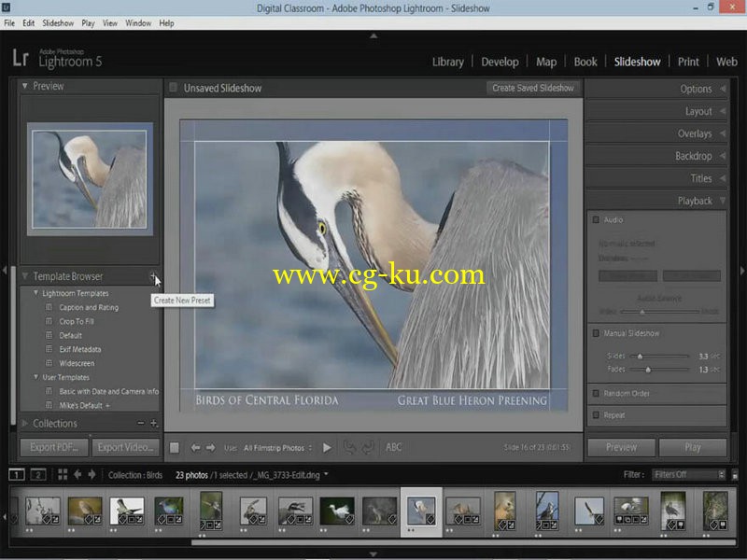Image resolution: width=747 pixels, height=560 pixels.
Task: Add text overlay with ABC tool
Action: coord(393,447)
